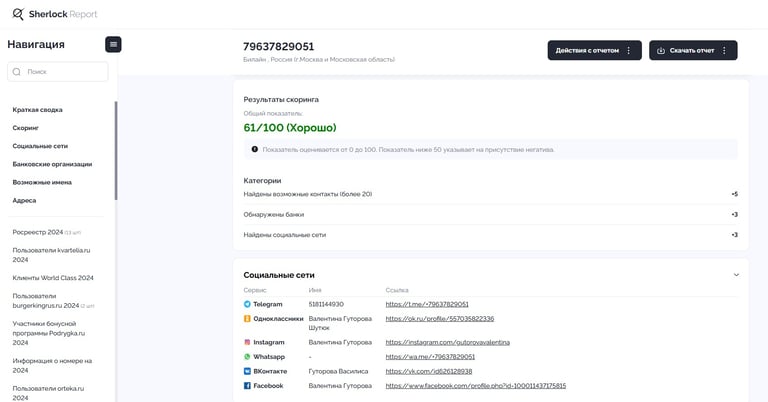Open the ok.ru profile link
This screenshot has width=768, height=402.
pos(439,319)
